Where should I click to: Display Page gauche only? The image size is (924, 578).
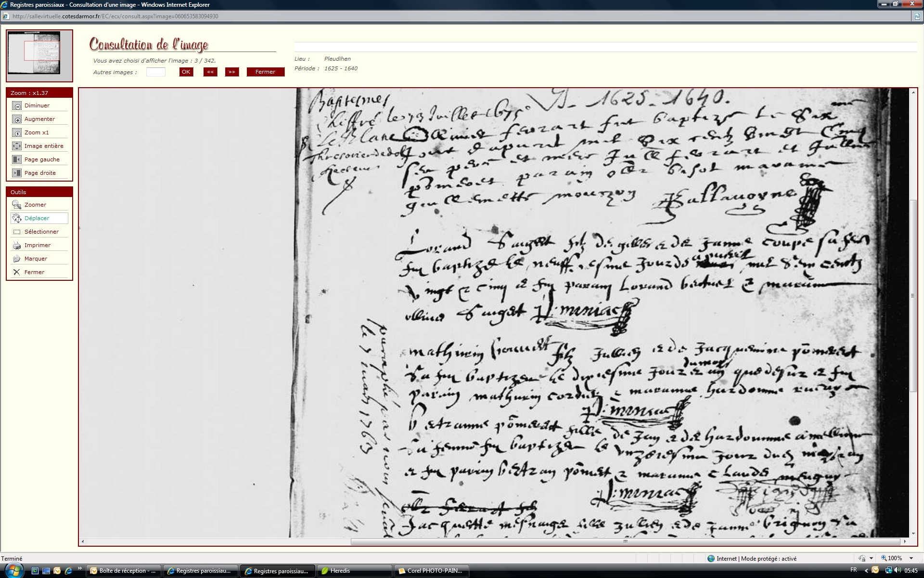coord(17,159)
